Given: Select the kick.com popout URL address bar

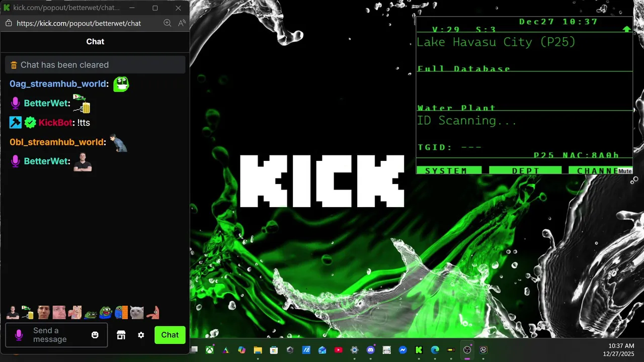Looking at the screenshot, I should click(78, 23).
